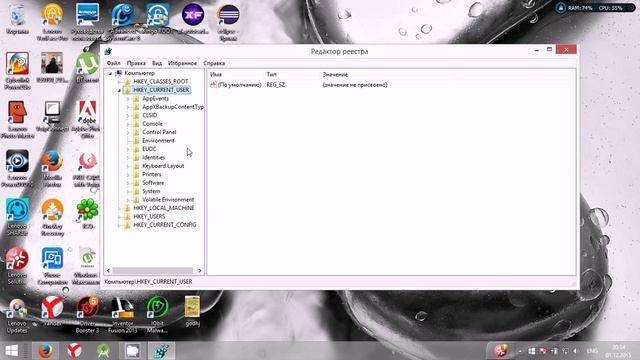Select HKEY_CURRENT_CONFIG key

pyautogui.click(x=164, y=225)
